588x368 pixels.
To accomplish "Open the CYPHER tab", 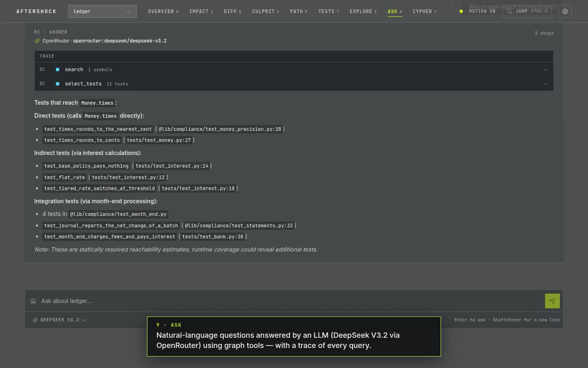I will point(425,11).
